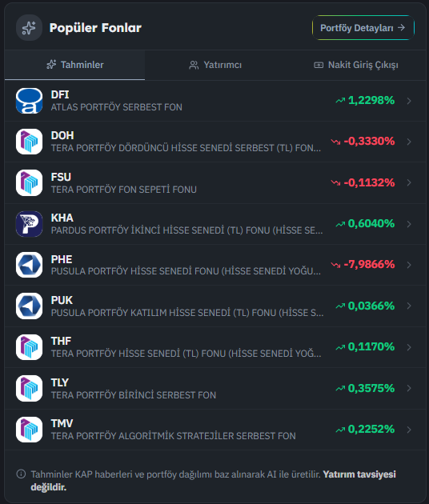
Task: Click the Tera logo beside FSU fund
Action: 29,182
